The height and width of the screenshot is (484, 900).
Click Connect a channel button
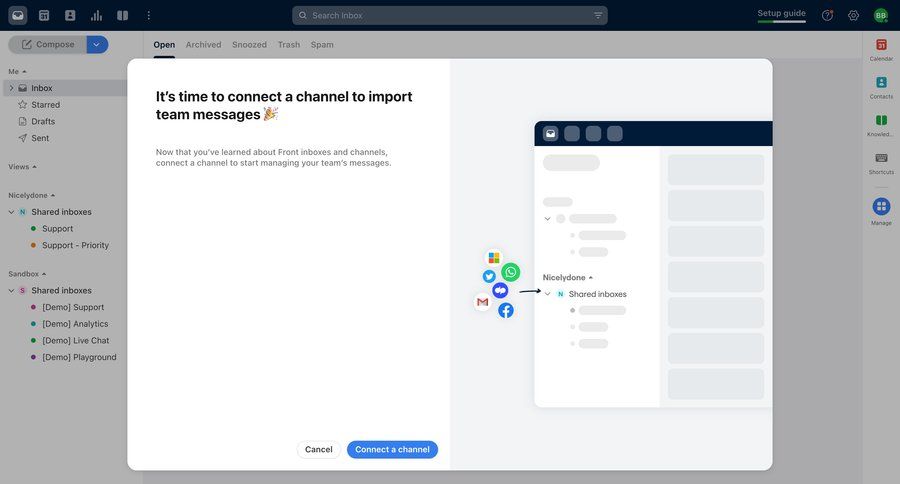[392, 450]
